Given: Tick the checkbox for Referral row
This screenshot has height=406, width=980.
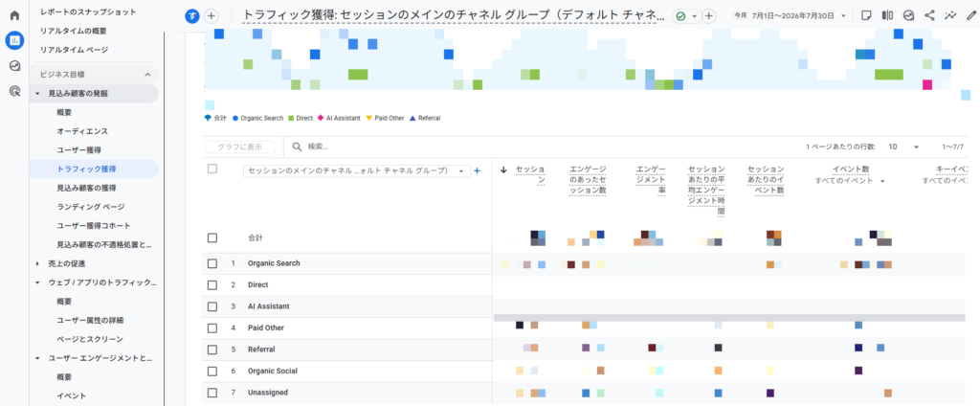Looking at the screenshot, I should pos(212,350).
